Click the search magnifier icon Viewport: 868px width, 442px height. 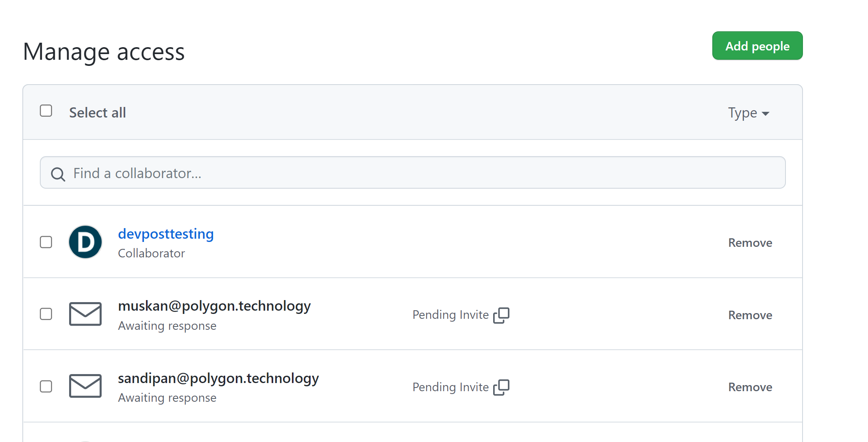point(58,174)
